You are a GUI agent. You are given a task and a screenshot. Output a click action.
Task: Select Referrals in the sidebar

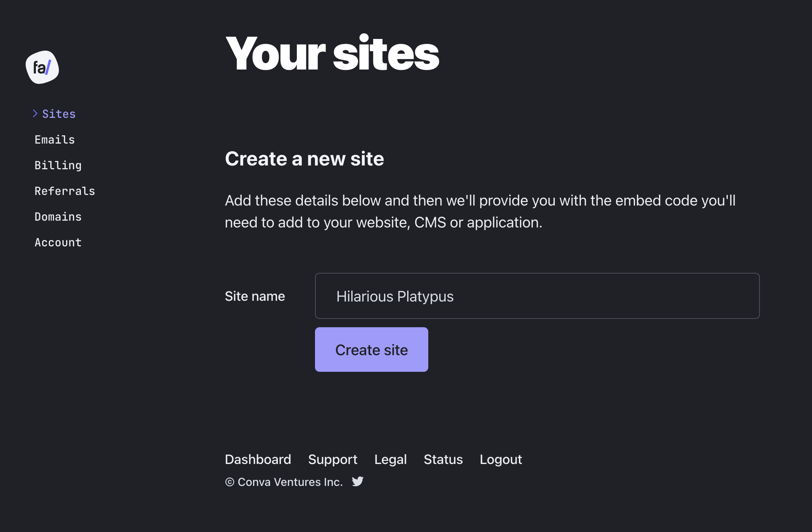(x=65, y=191)
